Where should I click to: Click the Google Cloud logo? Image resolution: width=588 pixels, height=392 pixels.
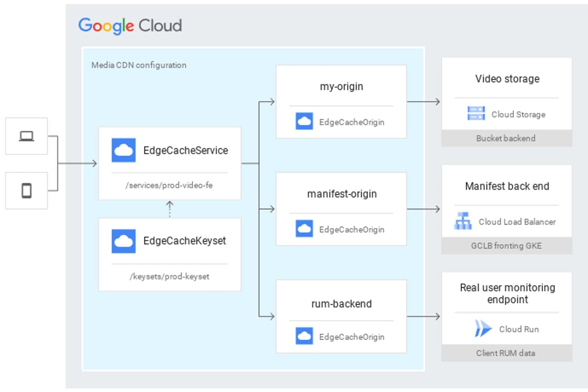click(x=130, y=26)
